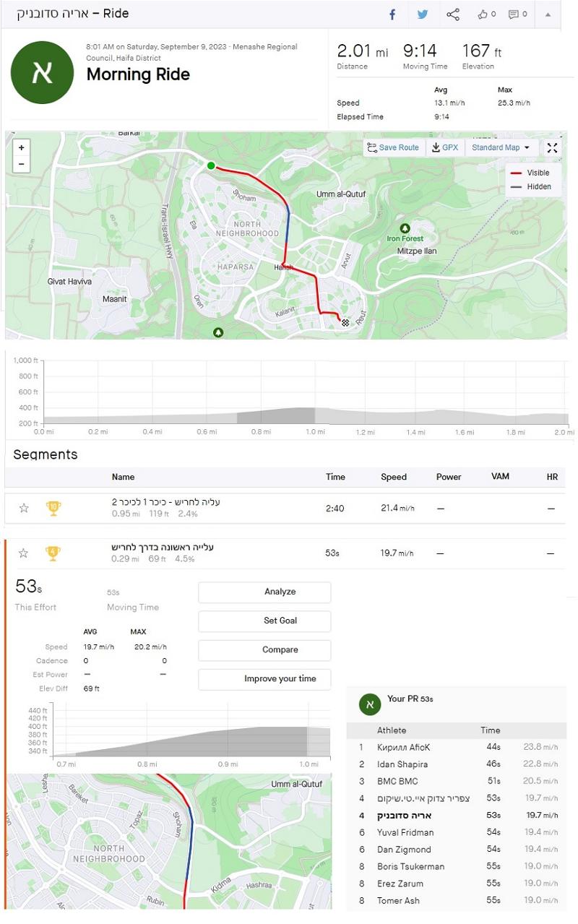Viewport: 578px width, 924px height.
Task: Open the comments bubble icon
Action: [x=514, y=14]
